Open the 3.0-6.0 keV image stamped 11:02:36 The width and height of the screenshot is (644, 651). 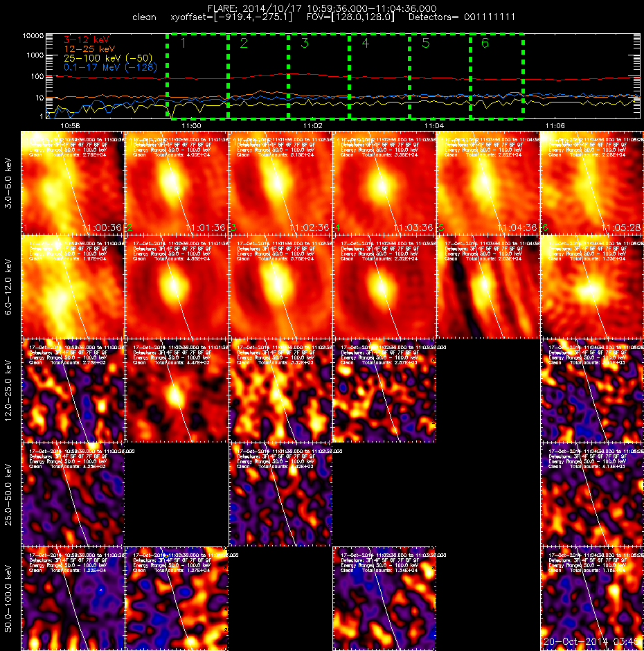(x=280, y=183)
